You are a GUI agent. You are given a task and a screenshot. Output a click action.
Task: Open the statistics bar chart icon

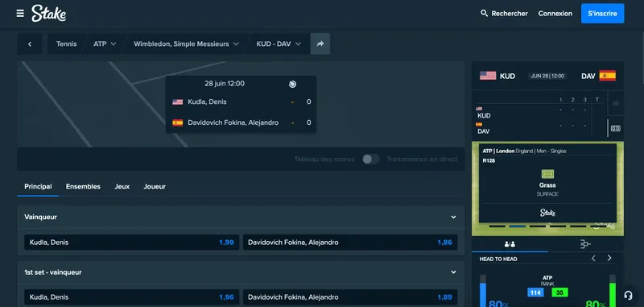pyautogui.click(x=616, y=103)
